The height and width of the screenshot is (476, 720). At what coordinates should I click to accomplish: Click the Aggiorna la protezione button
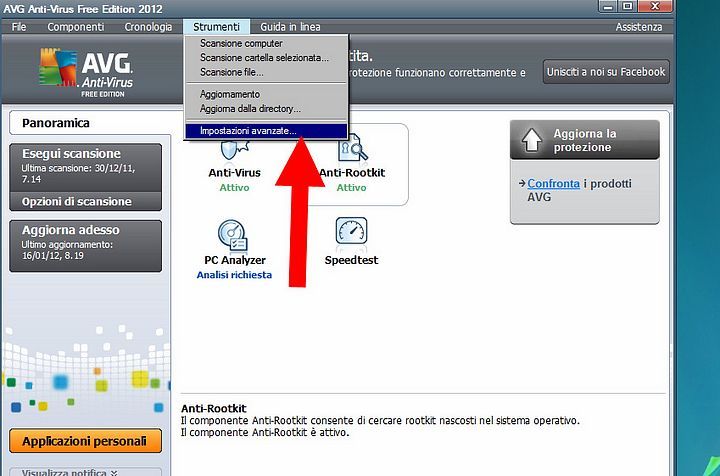(585, 140)
